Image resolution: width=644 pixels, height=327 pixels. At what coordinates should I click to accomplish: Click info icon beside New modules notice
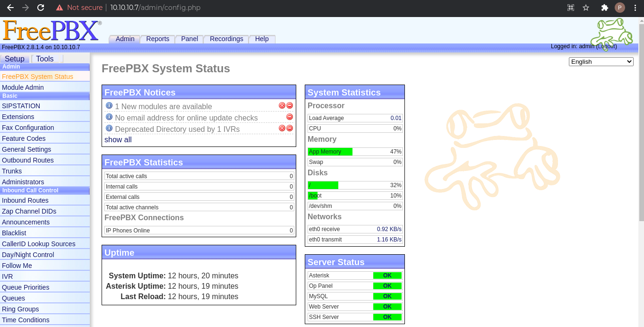point(109,105)
